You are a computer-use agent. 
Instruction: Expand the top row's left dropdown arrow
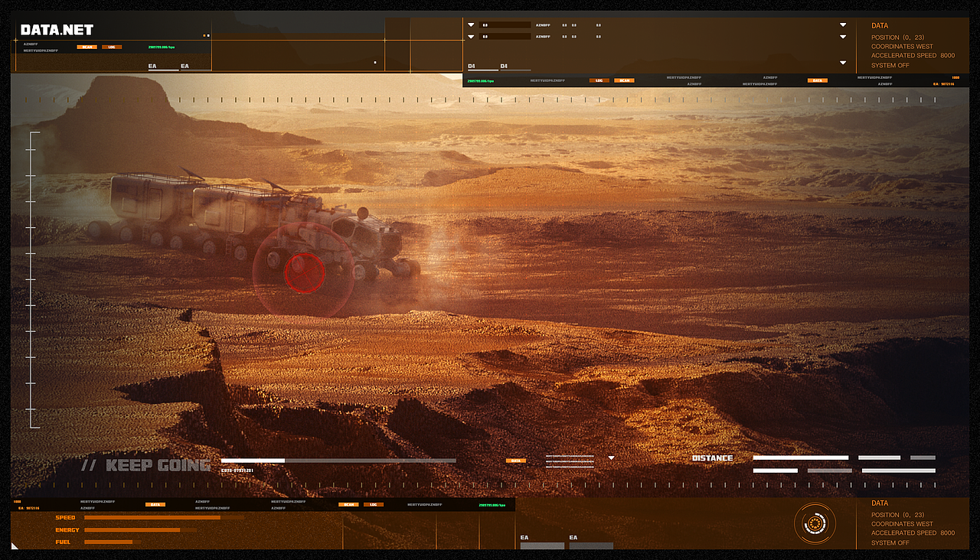471,24
